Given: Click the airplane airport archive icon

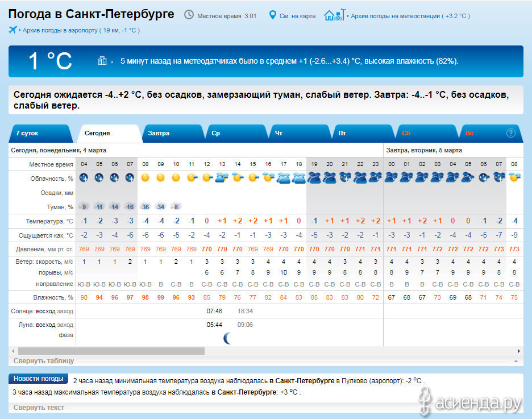Looking at the screenshot, I should pos(13,30).
